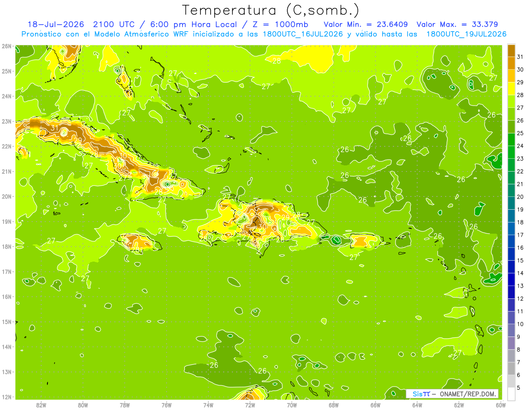
Task: Click the teal legend swatch between 18 and 19
Action: [511, 216]
